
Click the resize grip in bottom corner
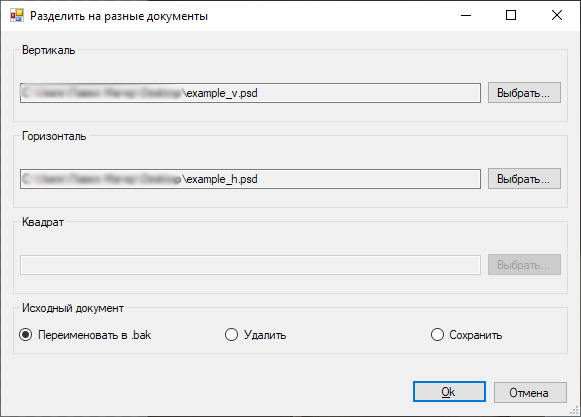575,410
